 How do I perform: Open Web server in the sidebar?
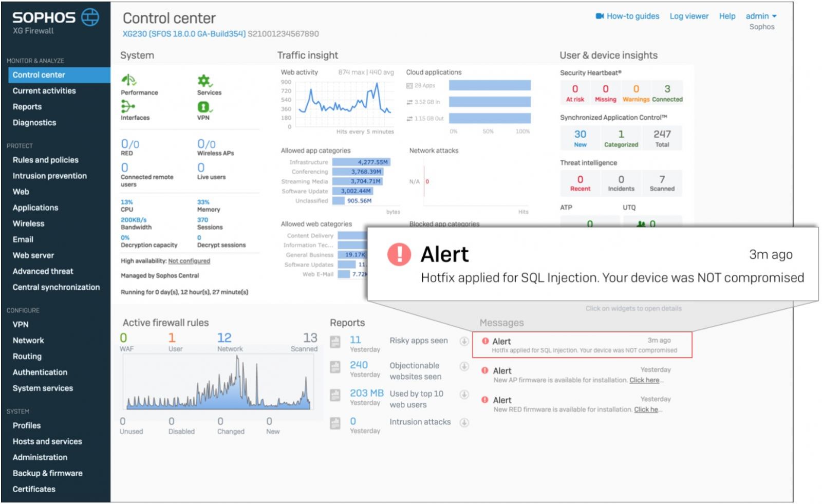33,256
